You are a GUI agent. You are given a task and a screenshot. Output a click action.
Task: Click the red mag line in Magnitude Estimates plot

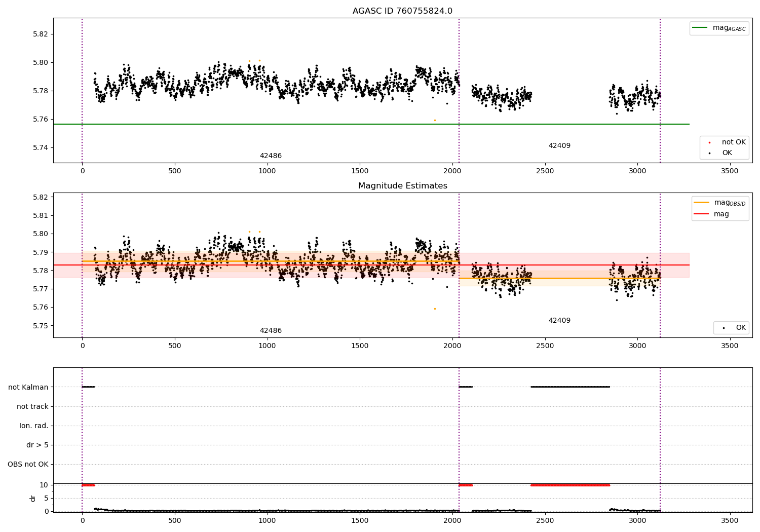[371, 265]
